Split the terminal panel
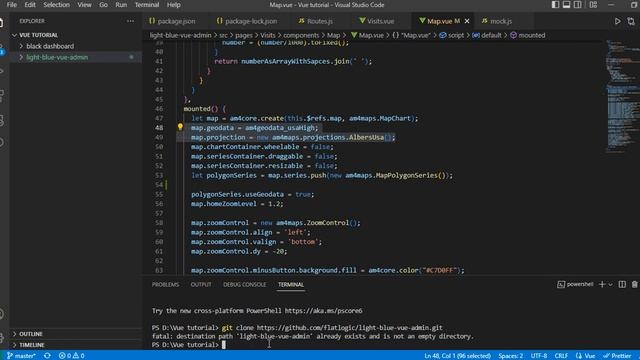Viewport: 640px width, 360px height. (622, 284)
